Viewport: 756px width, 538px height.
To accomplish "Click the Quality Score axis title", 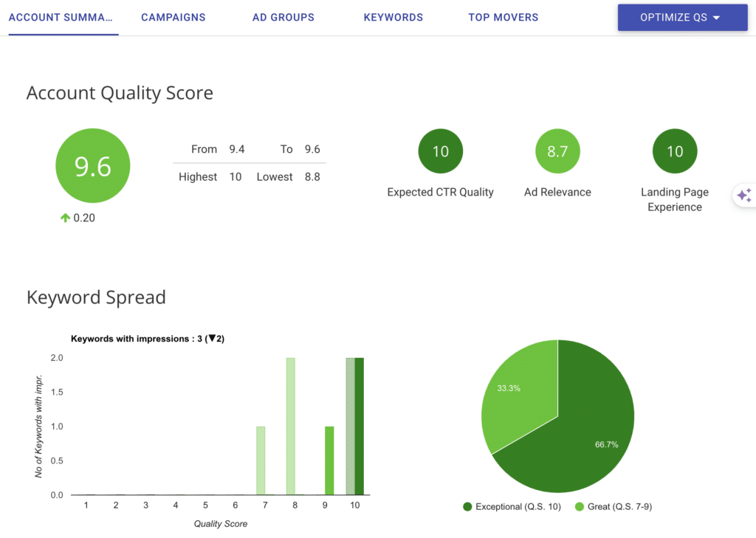I will tap(220, 524).
